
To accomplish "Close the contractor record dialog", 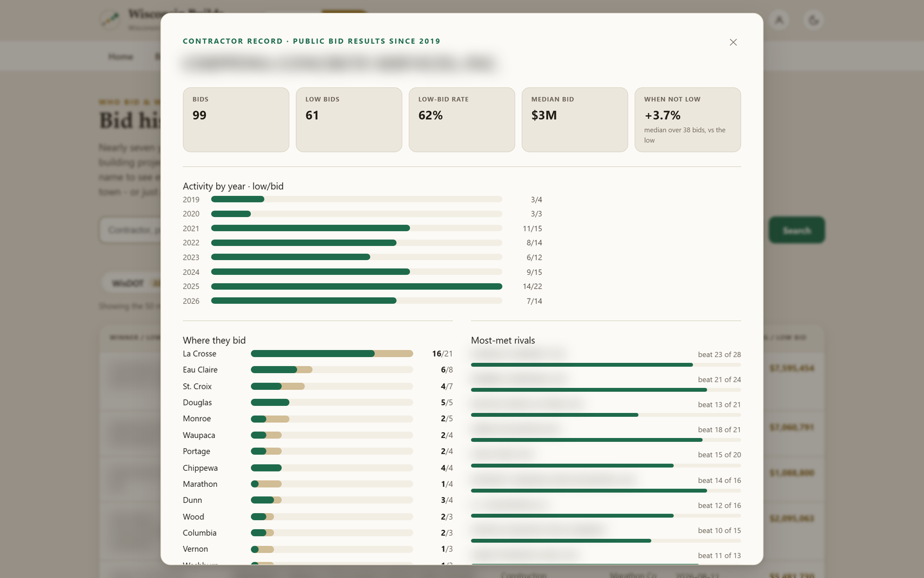I will [733, 42].
